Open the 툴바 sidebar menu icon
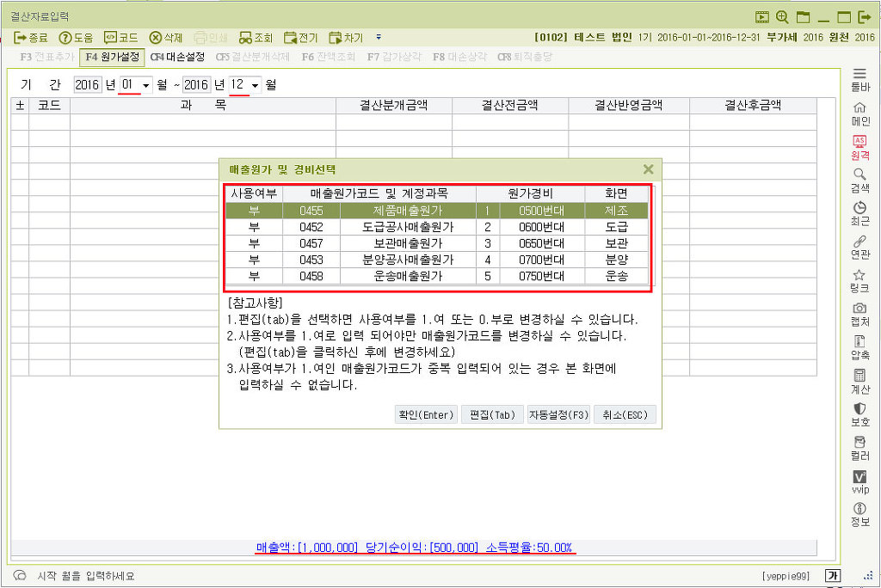 [859, 79]
